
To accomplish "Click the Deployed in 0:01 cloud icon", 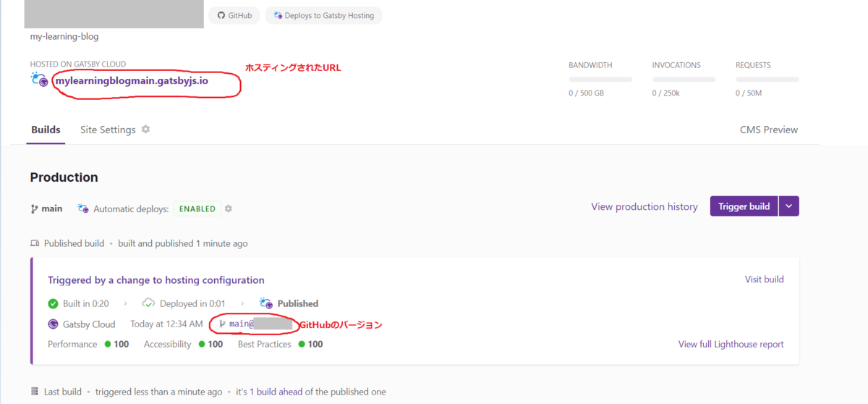I will (148, 303).
